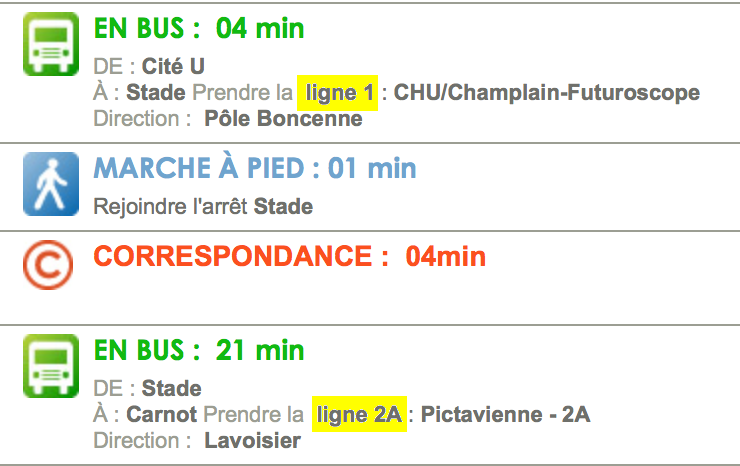Click the blue pedestrian walking icon
This screenshot has width=740, height=466.
[x=51, y=184]
